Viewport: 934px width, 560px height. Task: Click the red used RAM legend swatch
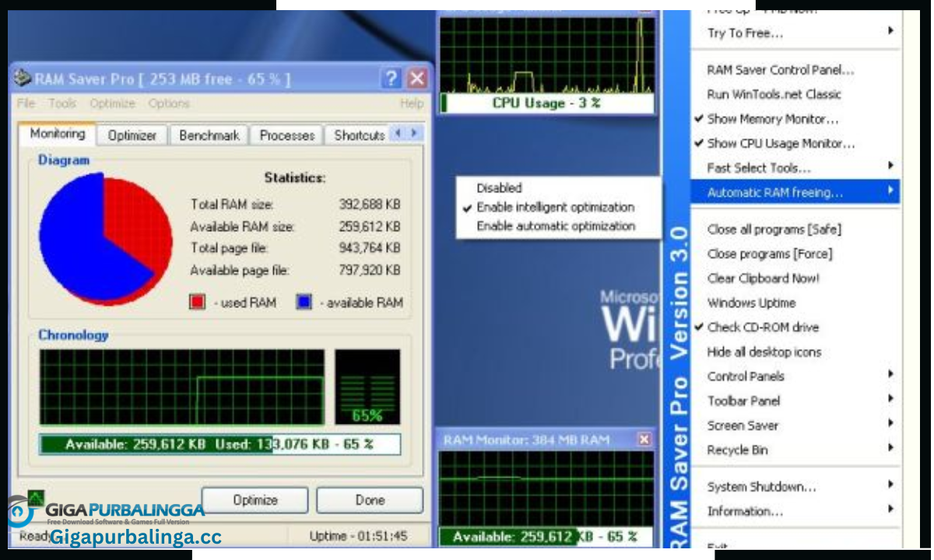(x=198, y=303)
